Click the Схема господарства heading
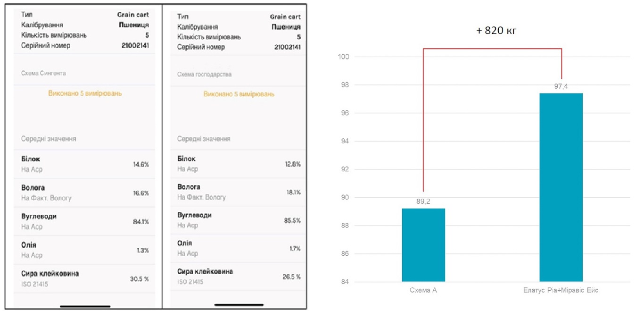The height and width of the screenshot is (311, 644). [204, 75]
